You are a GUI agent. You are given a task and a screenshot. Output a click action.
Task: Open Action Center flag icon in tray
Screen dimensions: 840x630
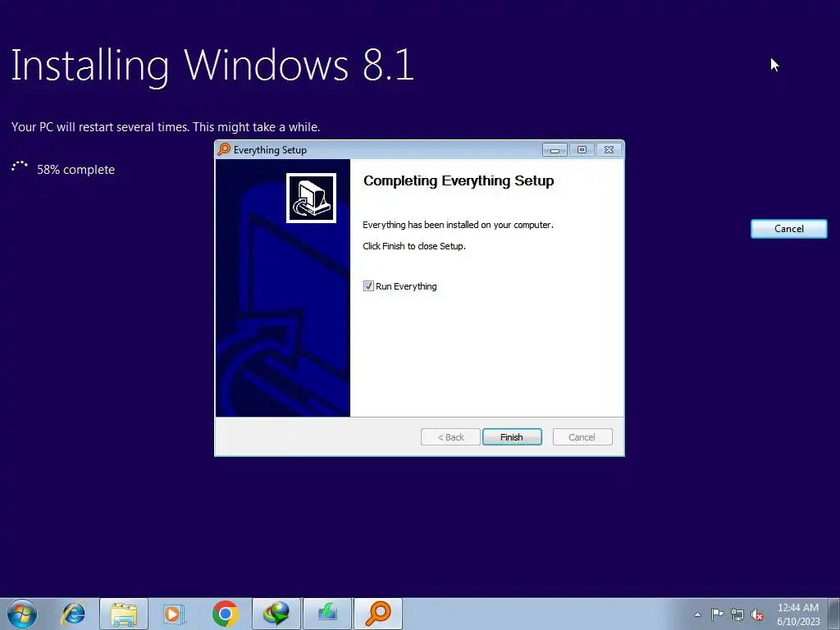(x=717, y=614)
